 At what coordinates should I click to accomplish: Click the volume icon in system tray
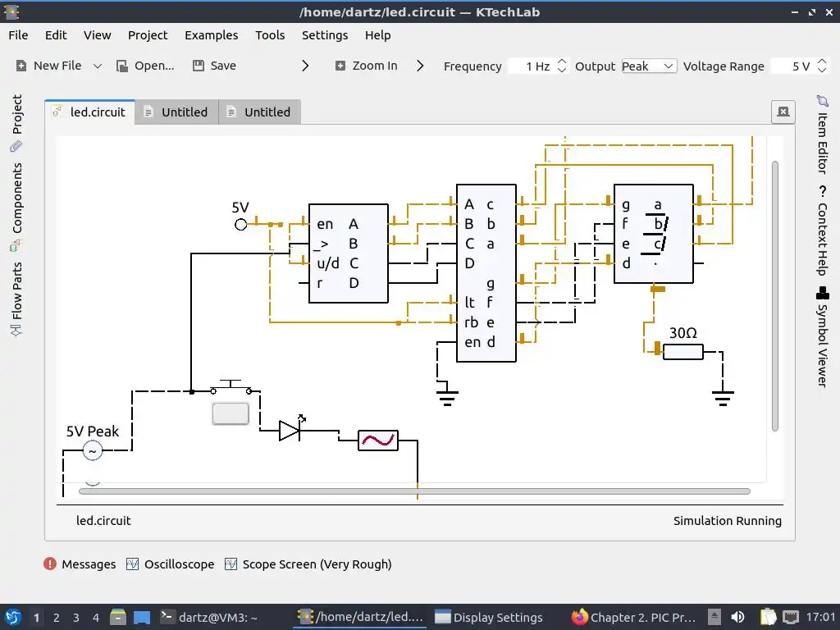coord(737,617)
